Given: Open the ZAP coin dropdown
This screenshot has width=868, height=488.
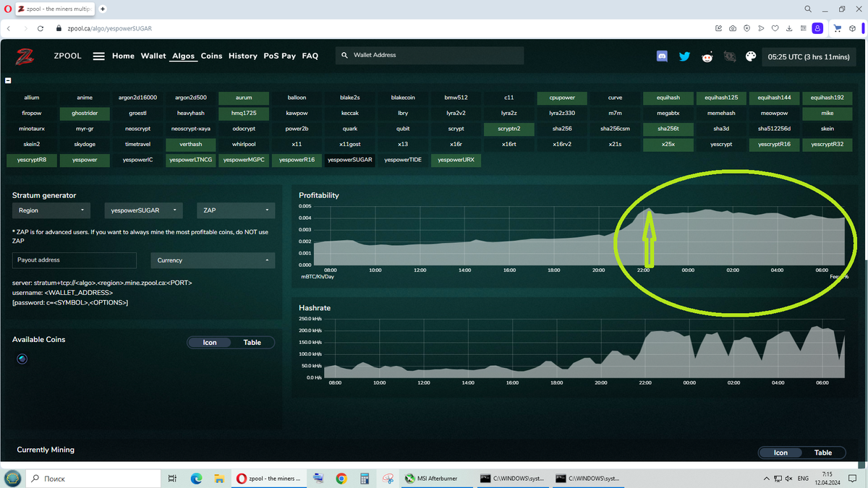Looking at the screenshot, I should point(236,210).
